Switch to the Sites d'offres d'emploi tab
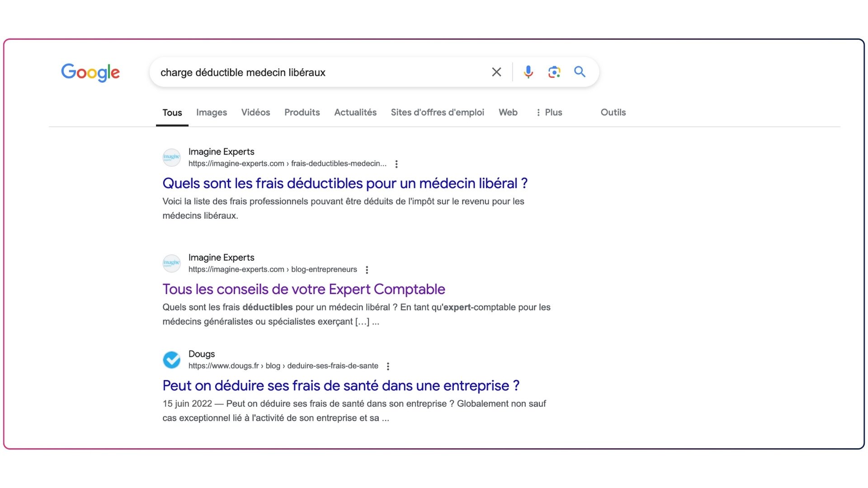 click(x=438, y=113)
